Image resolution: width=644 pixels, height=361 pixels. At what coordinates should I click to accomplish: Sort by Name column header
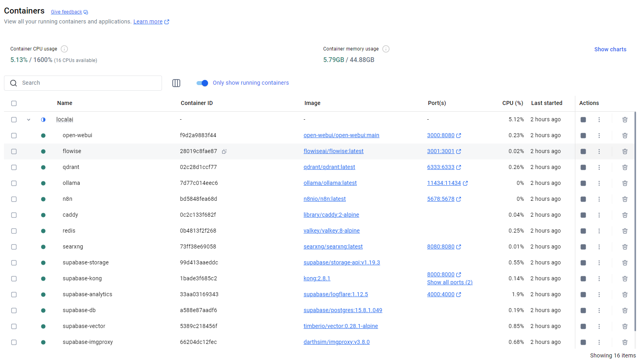(x=65, y=103)
